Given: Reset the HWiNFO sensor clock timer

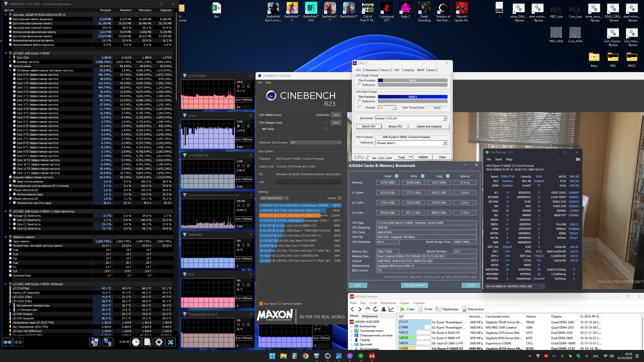Looking at the screenshot, I should pos(136,342).
